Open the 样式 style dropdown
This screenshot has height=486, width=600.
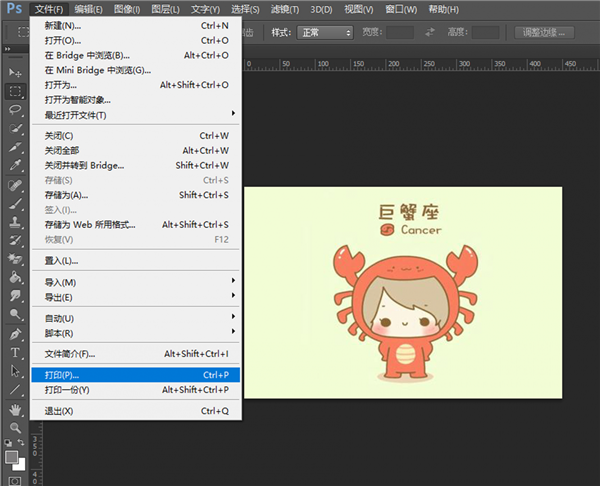[323, 32]
